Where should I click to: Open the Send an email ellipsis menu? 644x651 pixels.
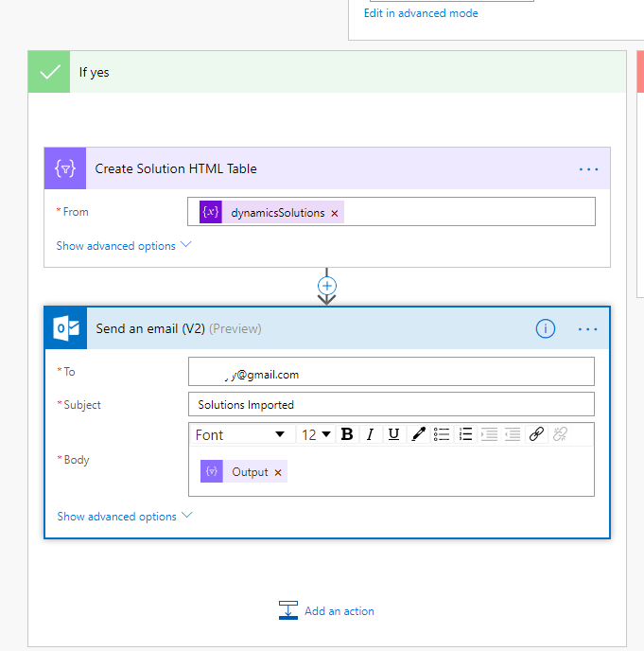click(588, 329)
